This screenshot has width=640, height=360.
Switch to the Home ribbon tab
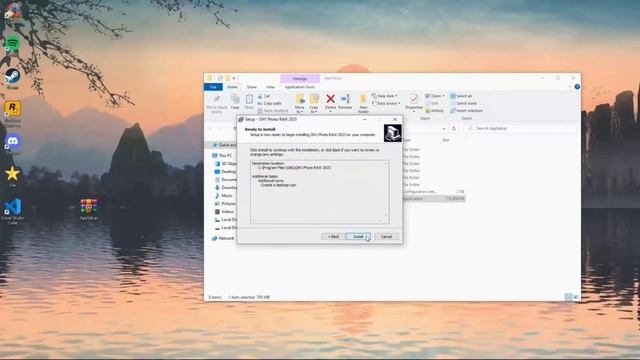point(232,87)
